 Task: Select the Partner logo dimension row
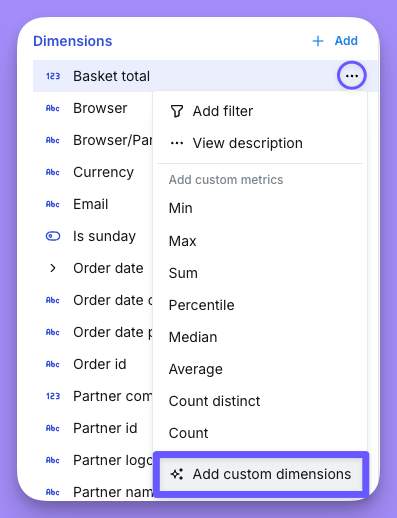click(93, 460)
